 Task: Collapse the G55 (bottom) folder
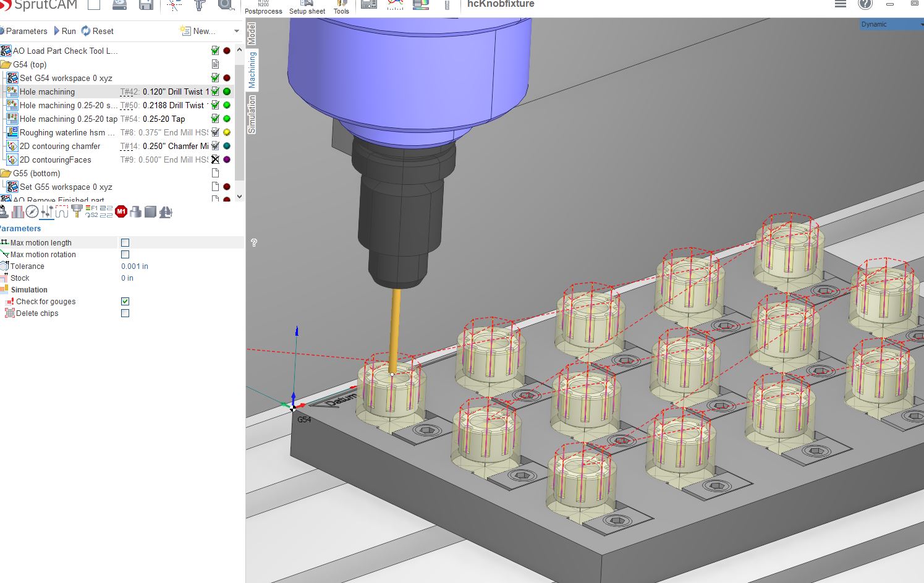click(6, 173)
